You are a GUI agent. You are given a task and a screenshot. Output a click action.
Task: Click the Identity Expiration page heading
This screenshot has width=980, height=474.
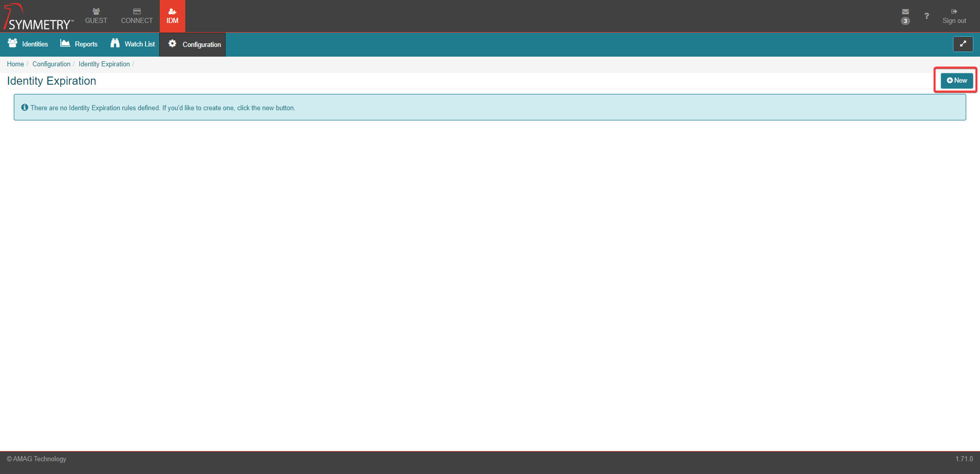pyautogui.click(x=52, y=81)
